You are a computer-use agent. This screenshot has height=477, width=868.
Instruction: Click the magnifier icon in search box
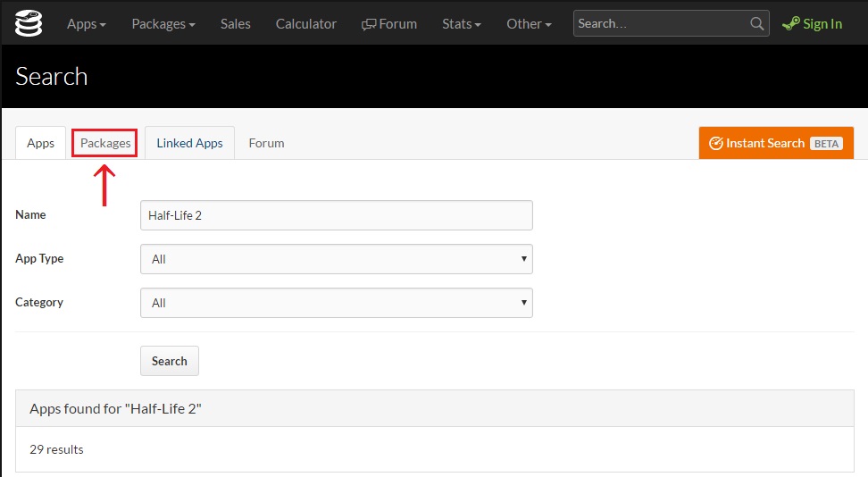pyautogui.click(x=756, y=24)
